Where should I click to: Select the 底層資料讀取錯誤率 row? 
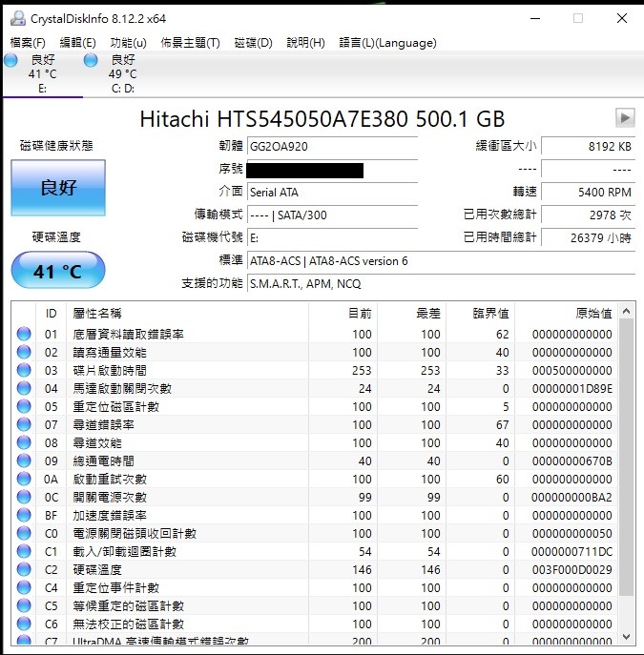click(315, 334)
